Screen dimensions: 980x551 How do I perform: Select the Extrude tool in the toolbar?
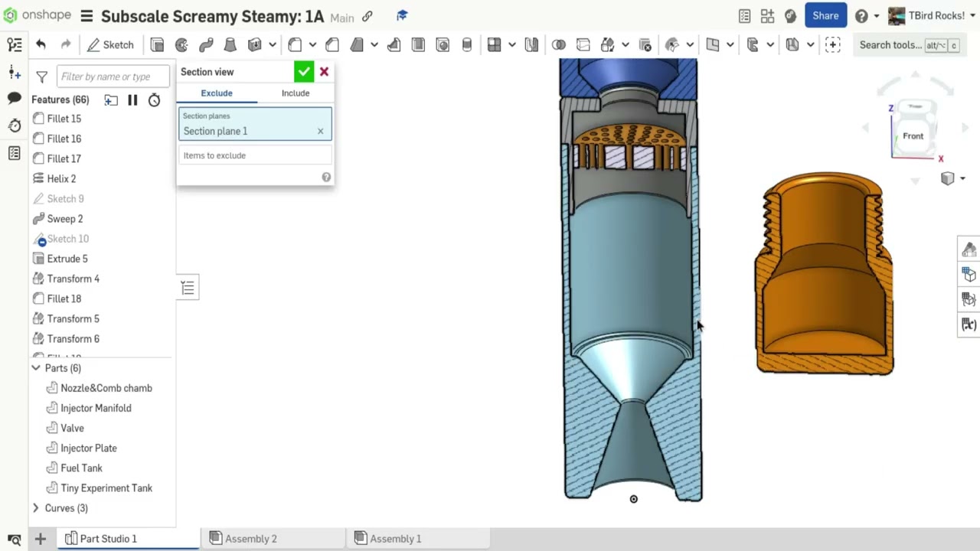click(157, 45)
